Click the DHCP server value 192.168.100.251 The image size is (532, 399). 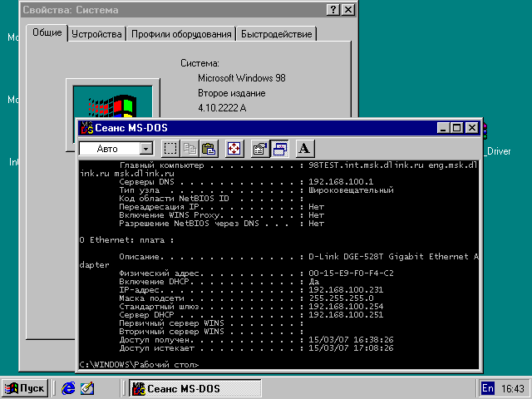[x=346, y=315]
